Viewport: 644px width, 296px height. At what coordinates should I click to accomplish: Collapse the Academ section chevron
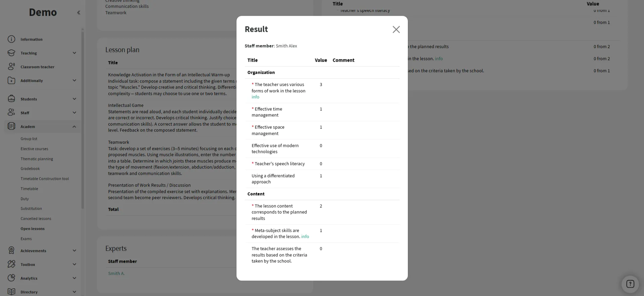tap(74, 127)
